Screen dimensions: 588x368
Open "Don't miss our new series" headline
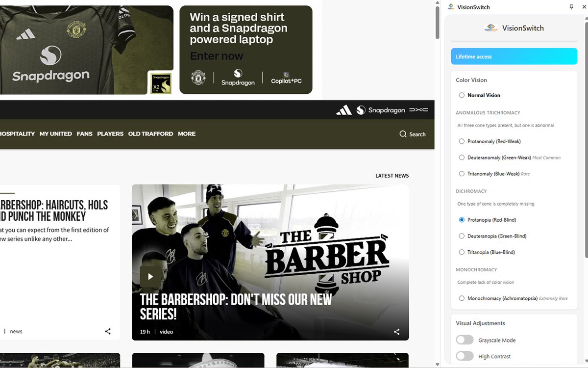click(x=236, y=307)
